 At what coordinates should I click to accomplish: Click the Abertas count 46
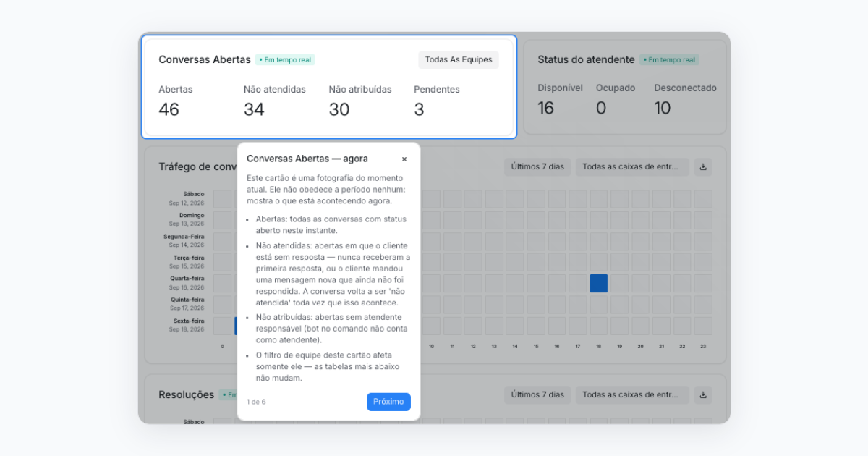tap(169, 109)
